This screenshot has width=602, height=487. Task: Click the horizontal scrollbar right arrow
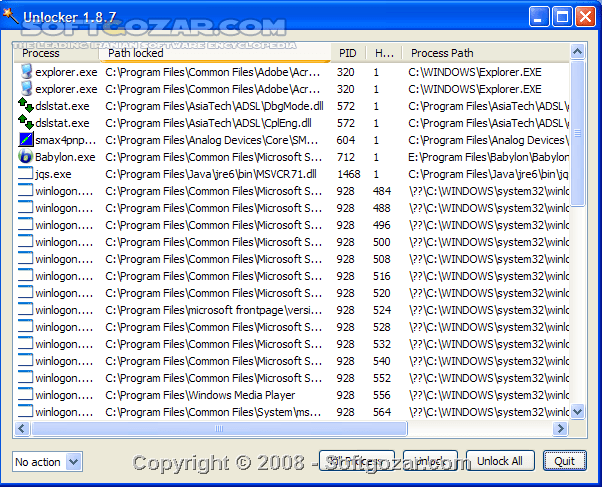(x=561, y=428)
